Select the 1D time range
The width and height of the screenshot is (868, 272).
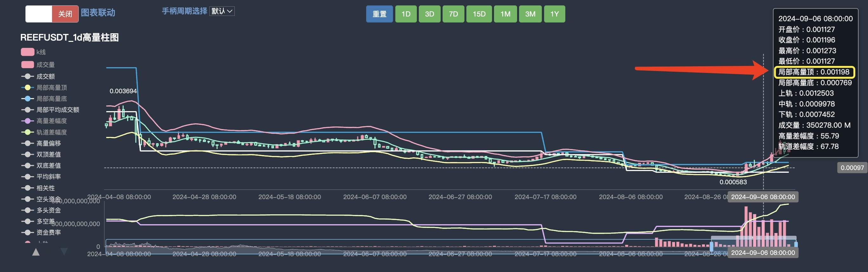406,14
